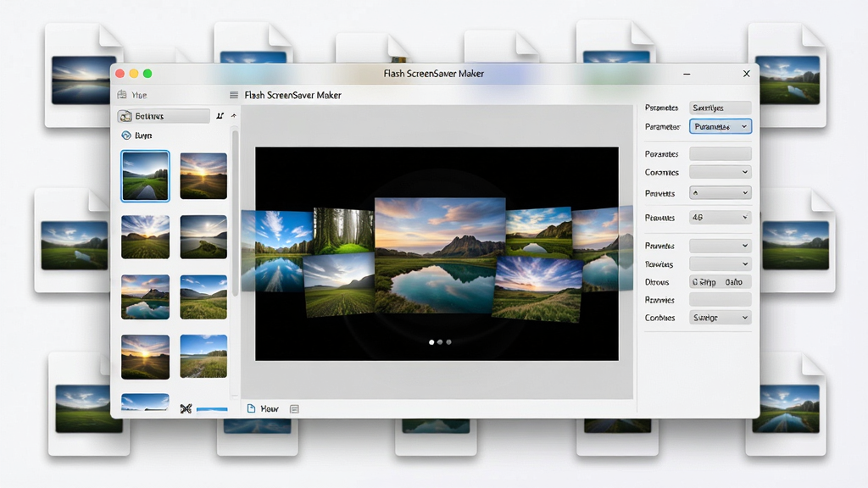The width and height of the screenshot is (868, 488).
Task: Click the green macOS zoom button
Action: 147,74
